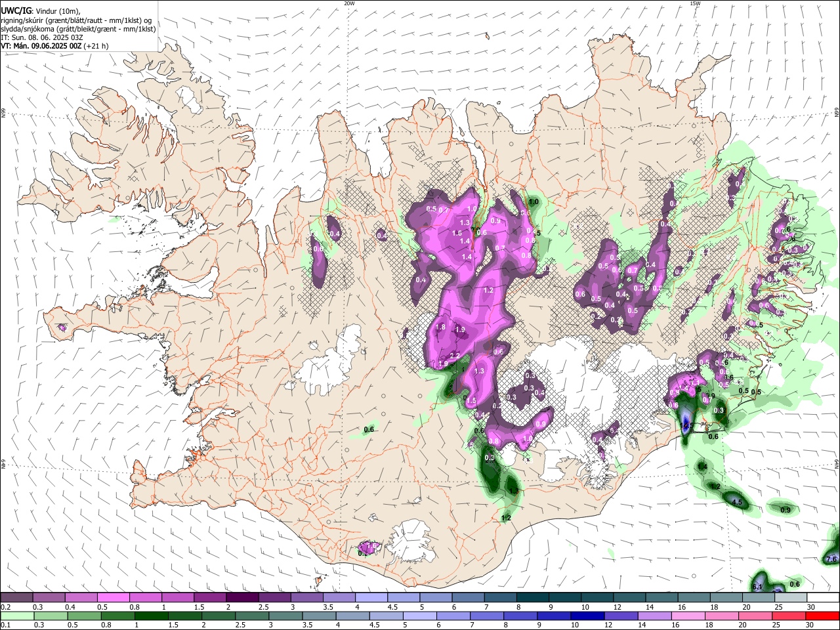Select the 'rigning/skúrir' legend description line
The image size is (840, 630).
pos(77,20)
